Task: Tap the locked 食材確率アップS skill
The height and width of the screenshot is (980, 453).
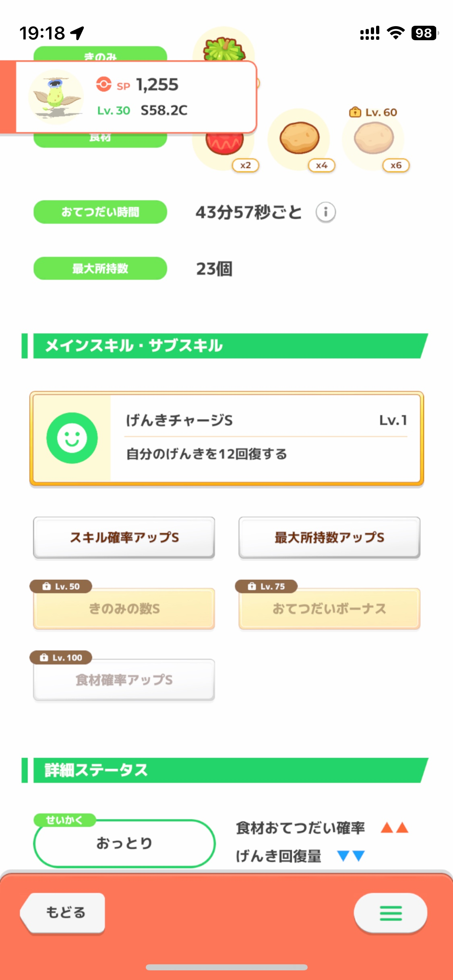Action: [124, 680]
